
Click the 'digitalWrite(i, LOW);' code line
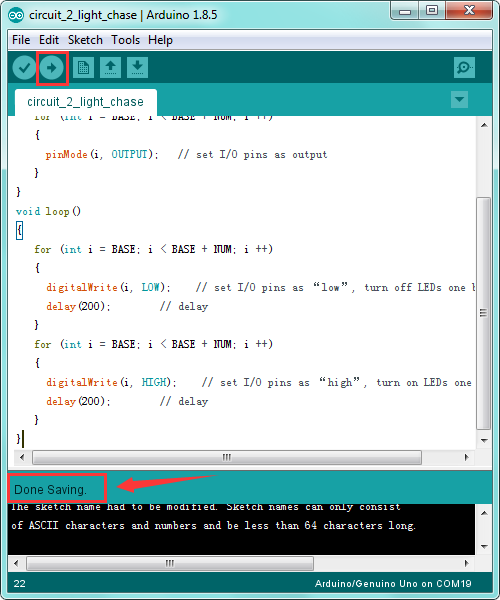pyautogui.click(x=108, y=287)
